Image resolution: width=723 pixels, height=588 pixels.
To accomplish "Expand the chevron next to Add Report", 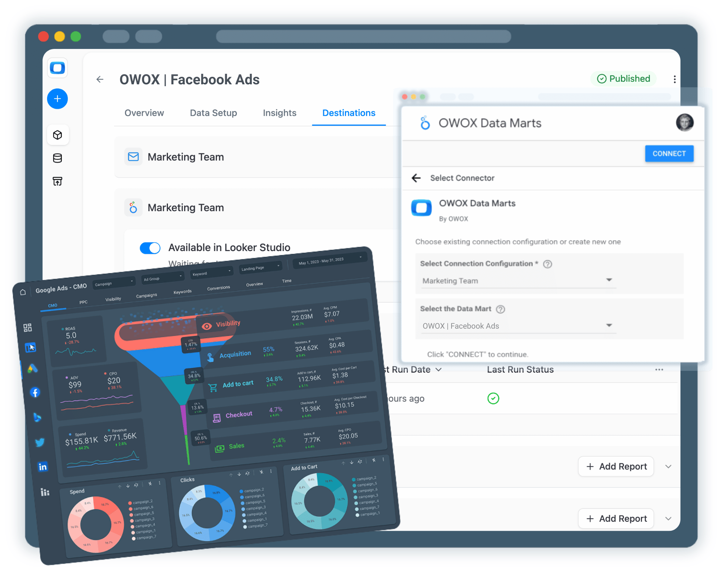I will click(668, 466).
